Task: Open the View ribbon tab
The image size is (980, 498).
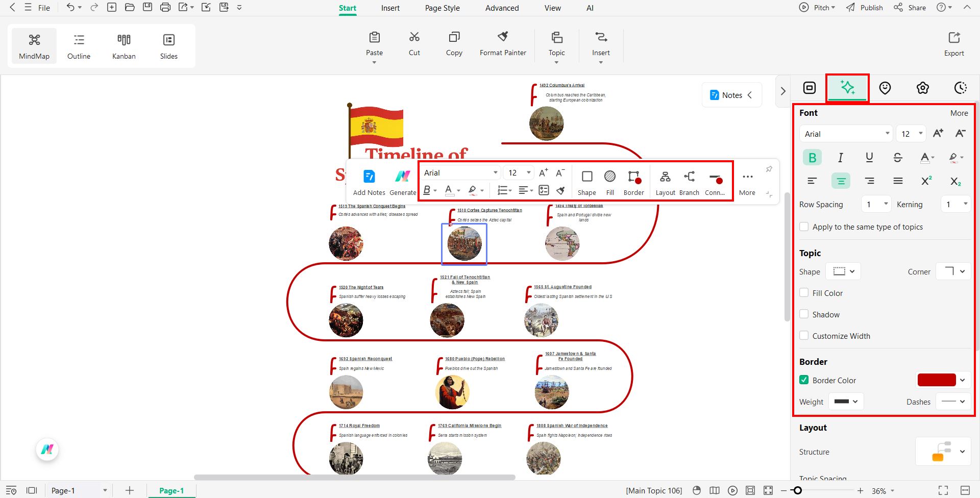Action: click(x=553, y=8)
